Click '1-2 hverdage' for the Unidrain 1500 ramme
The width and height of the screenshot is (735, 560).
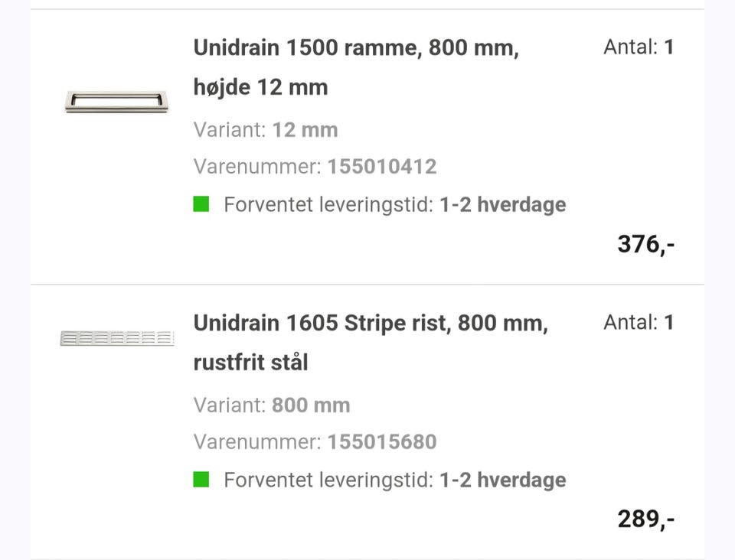coord(502,205)
